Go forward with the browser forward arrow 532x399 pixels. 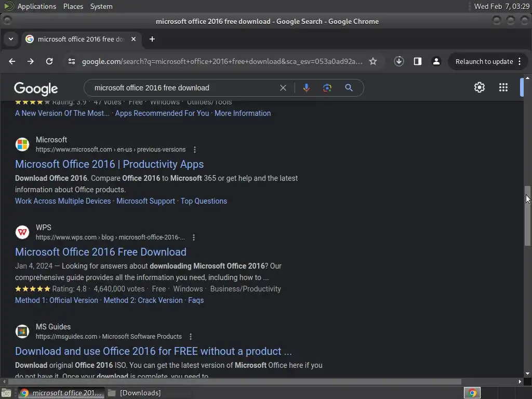31,61
